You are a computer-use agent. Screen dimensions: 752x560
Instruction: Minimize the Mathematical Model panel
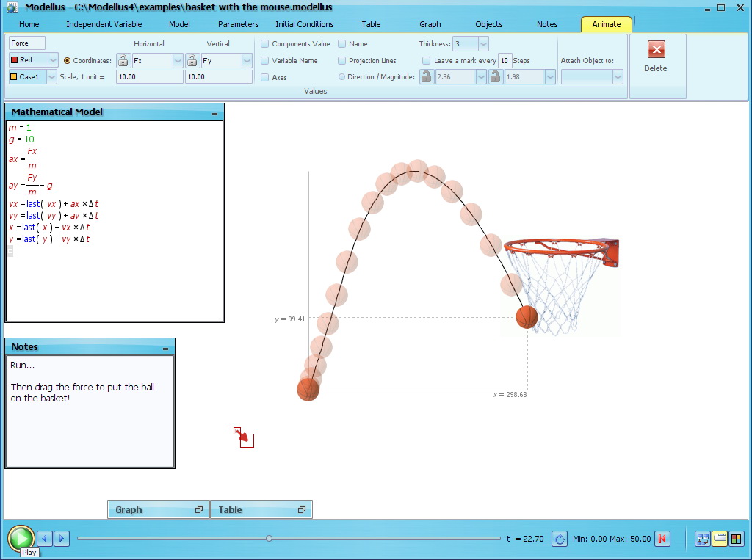point(214,113)
